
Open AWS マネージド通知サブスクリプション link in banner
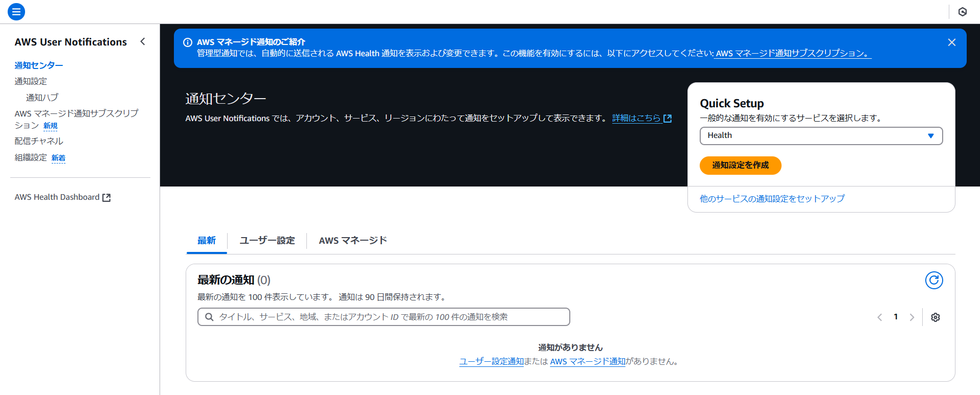point(793,54)
